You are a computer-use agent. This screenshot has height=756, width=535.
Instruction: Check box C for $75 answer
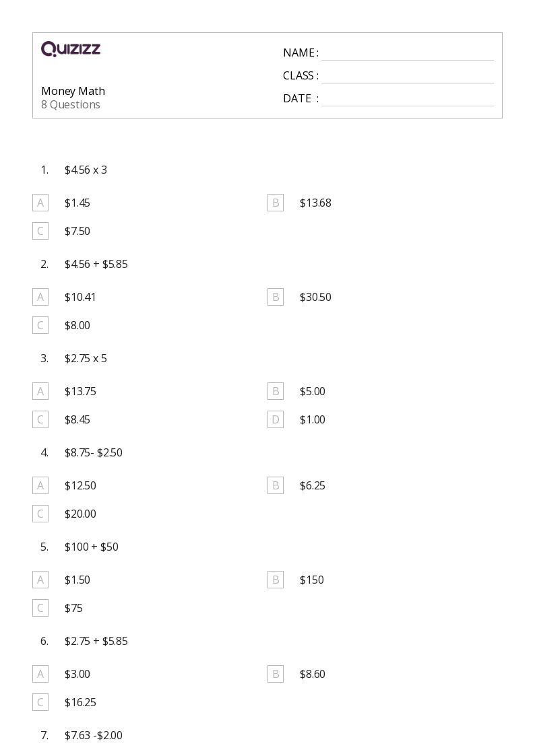pos(40,608)
